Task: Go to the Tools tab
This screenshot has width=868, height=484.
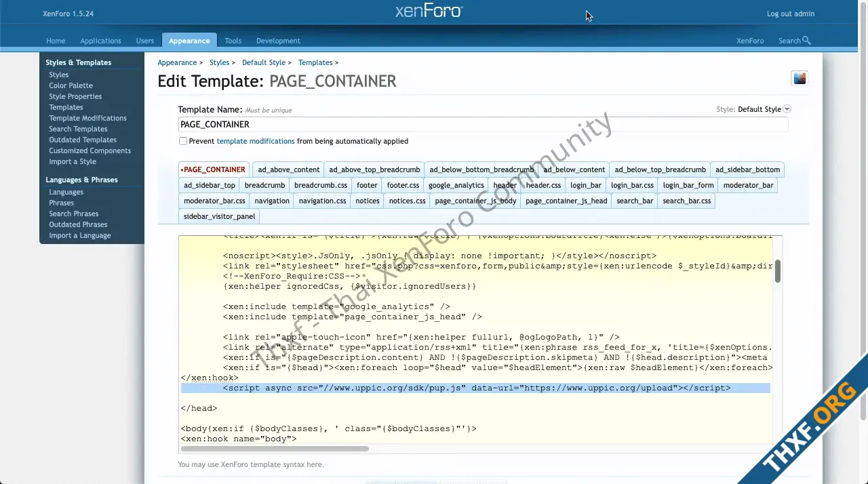Action: coord(233,41)
